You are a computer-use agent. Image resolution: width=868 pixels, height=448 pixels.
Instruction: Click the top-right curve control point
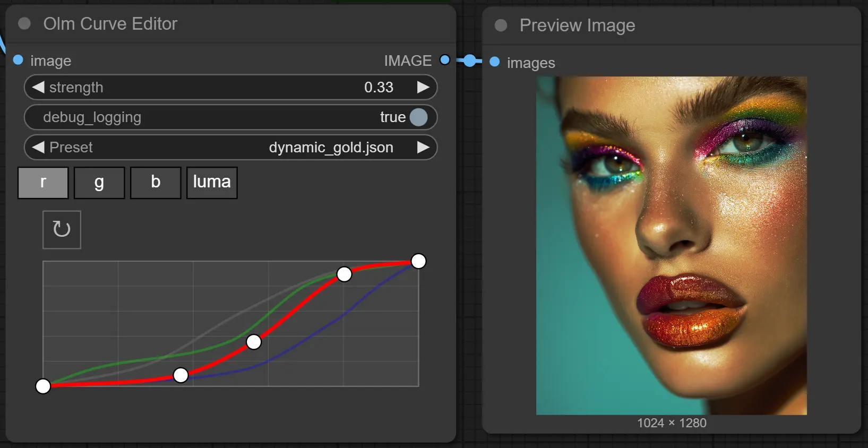tap(418, 261)
